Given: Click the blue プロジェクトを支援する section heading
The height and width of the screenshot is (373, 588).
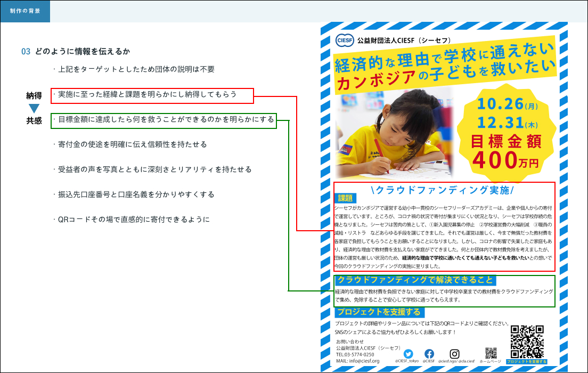Looking at the screenshot, I should click(379, 312).
